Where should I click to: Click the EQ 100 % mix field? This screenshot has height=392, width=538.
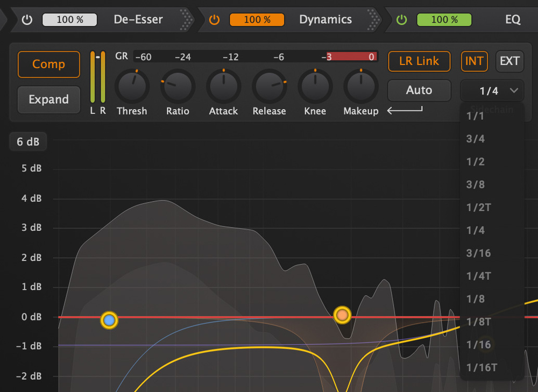(x=444, y=19)
